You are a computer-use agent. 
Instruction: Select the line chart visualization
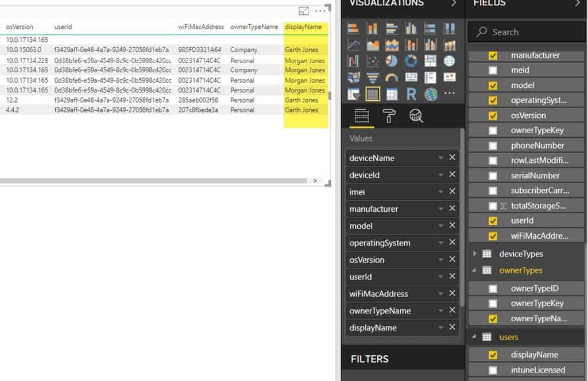coord(353,45)
